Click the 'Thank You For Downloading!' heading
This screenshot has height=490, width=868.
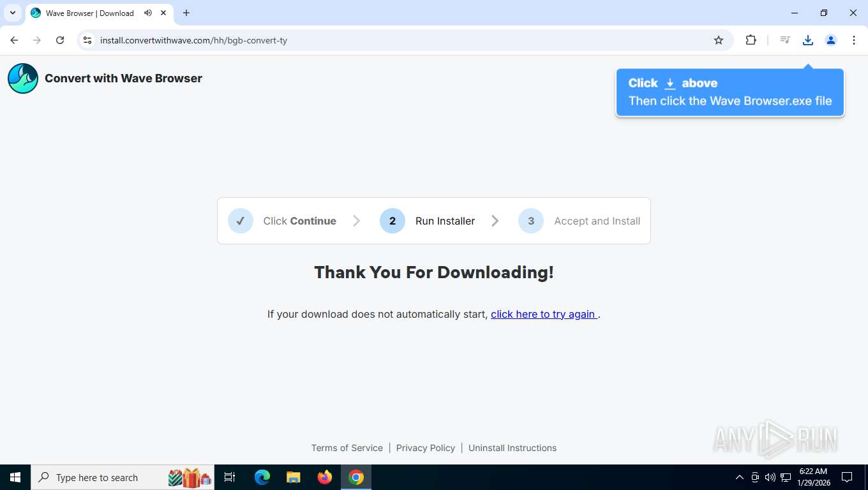pos(434,272)
